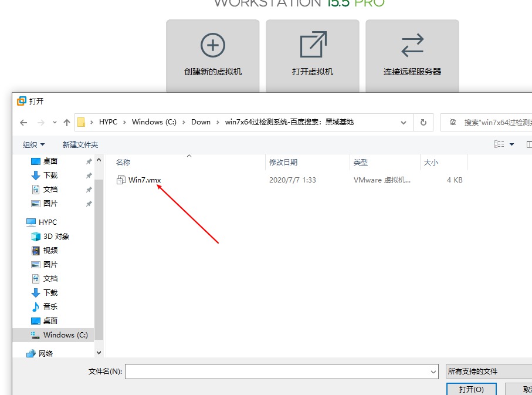This screenshot has height=395, width=532.
Task: Click the open virtual machine (打开虚拟机) icon
Action: pyautogui.click(x=313, y=45)
